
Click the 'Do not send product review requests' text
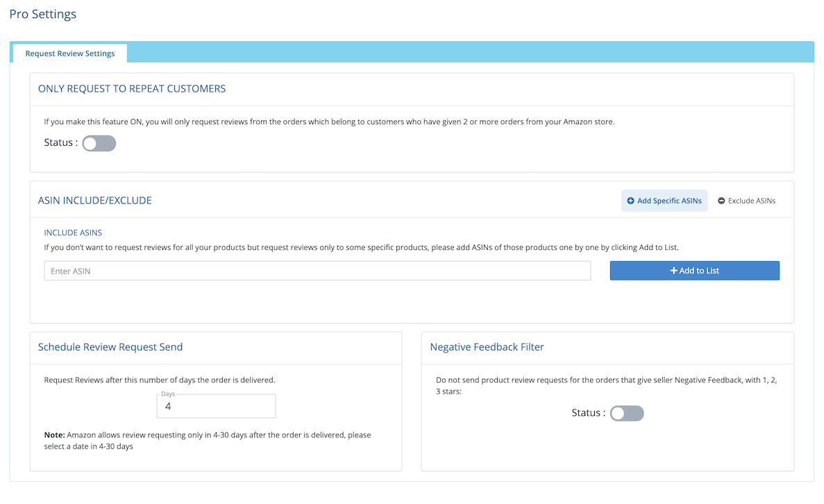click(607, 386)
